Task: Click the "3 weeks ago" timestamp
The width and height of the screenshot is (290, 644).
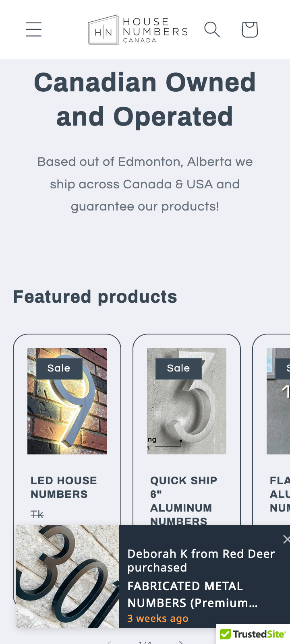Action: tap(158, 619)
